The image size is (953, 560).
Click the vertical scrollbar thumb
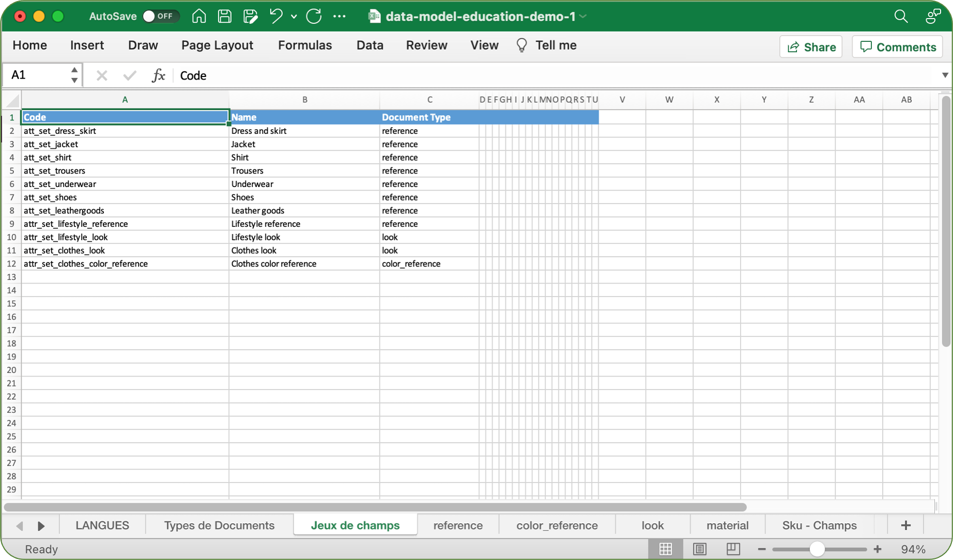[946, 222]
